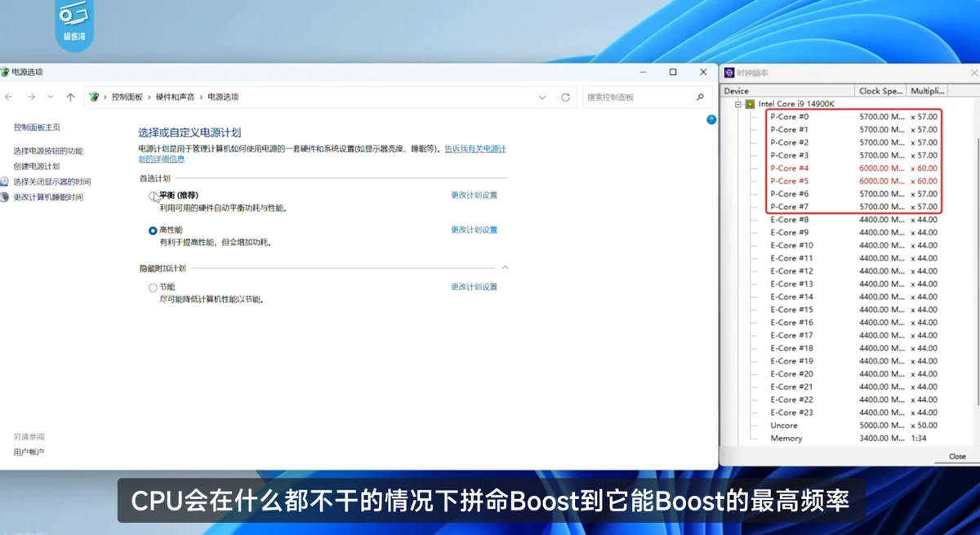This screenshot has width=980, height=535.
Task: Click the 搜索控制面板 search field
Action: [637, 97]
